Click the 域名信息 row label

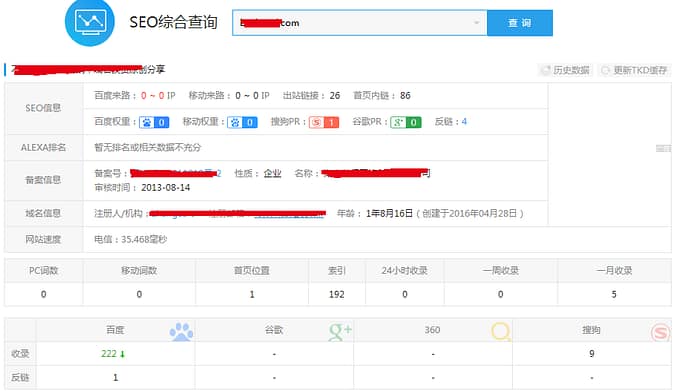(43, 214)
